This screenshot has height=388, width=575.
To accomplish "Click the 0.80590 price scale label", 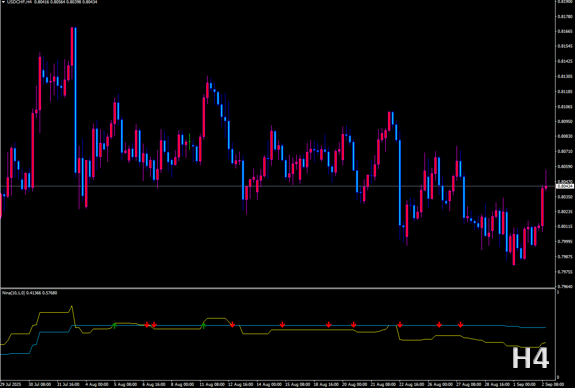I will [565, 166].
